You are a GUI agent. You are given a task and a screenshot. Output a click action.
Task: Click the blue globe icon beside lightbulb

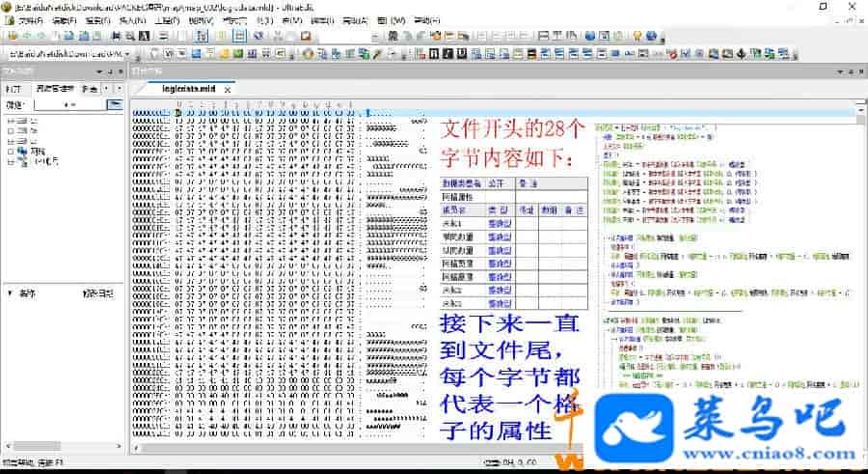[653, 36]
